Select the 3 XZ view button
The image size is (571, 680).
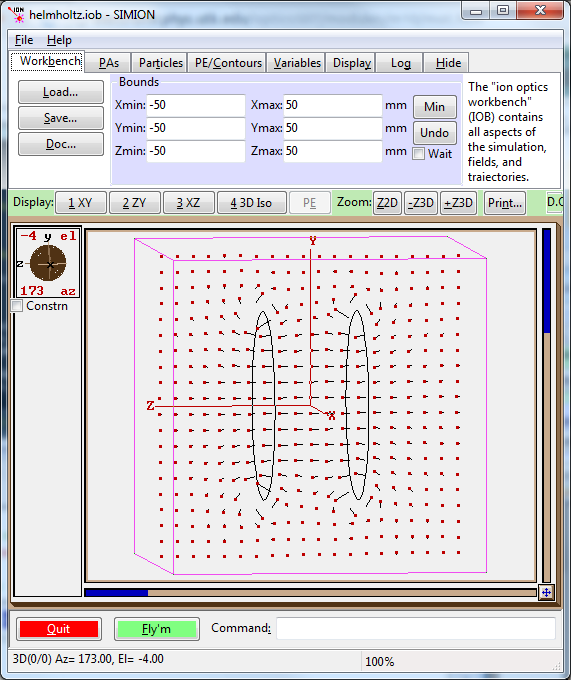coord(188,203)
